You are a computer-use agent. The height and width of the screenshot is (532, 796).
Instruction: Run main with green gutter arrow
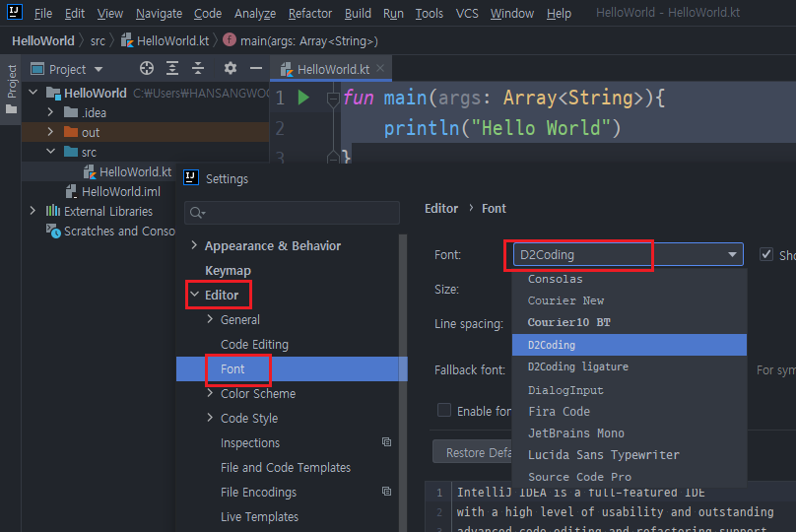tap(303, 97)
